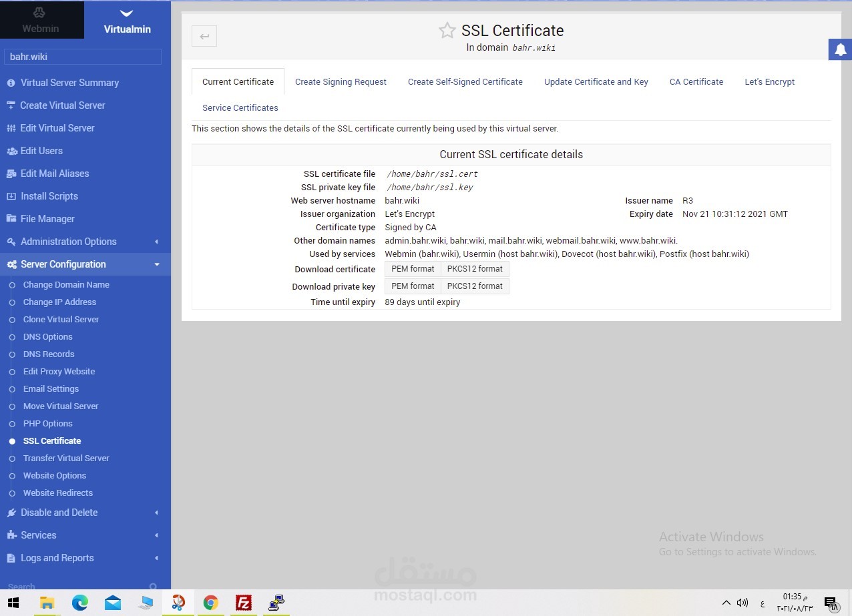Collapse Server Configuration arrow
The image size is (852, 616).
(x=157, y=264)
